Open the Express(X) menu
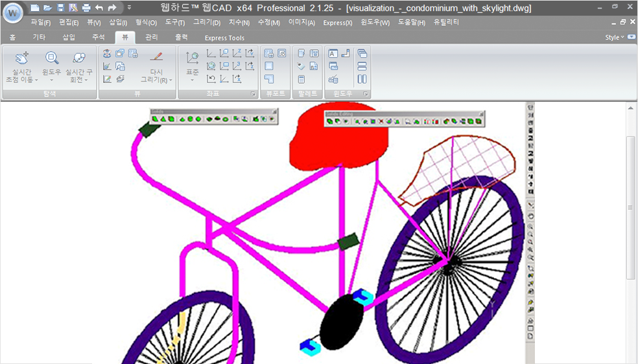This screenshot has width=638, height=364. [338, 23]
